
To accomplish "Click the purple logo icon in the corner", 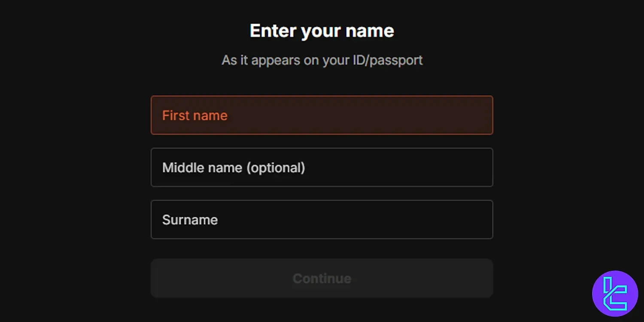I will coord(615,294).
